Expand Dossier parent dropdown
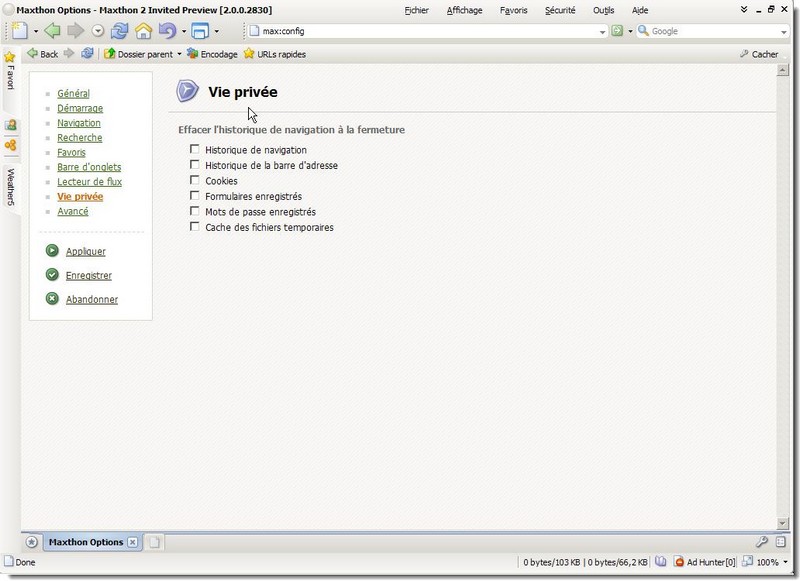Viewport: 800px width, 581px height. (179, 54)
